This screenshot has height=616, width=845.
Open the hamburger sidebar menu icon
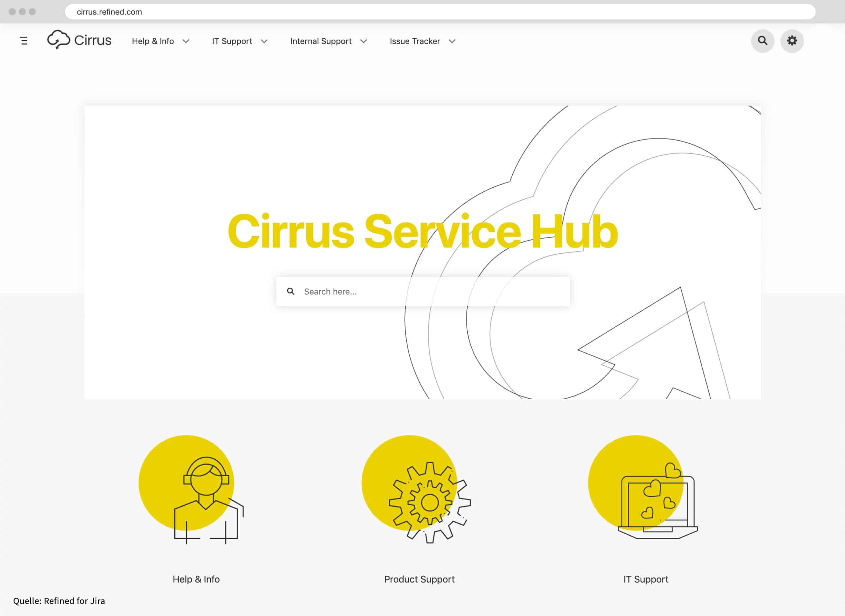[24, 41]
